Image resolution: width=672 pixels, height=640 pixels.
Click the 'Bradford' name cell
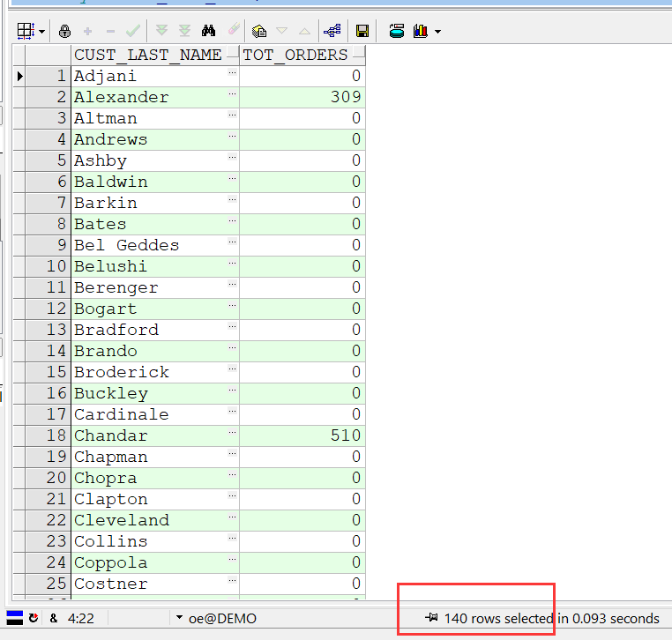pos(155,330)
